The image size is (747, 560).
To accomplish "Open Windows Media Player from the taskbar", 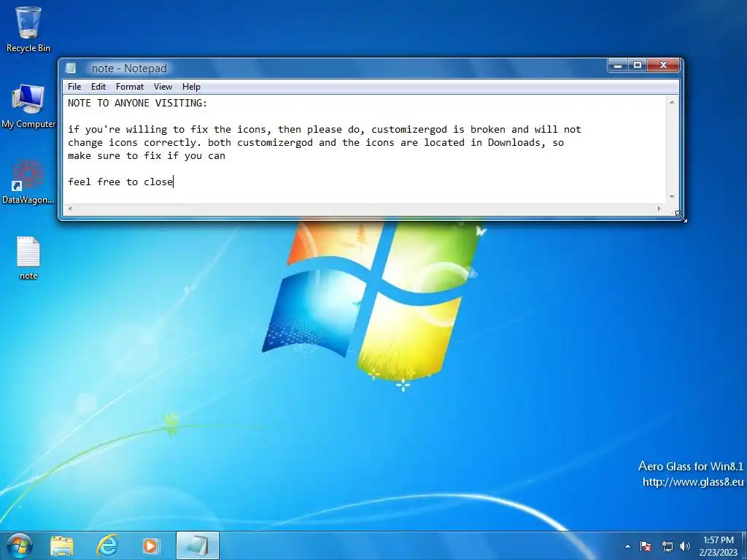I will [x=150, y=545].
